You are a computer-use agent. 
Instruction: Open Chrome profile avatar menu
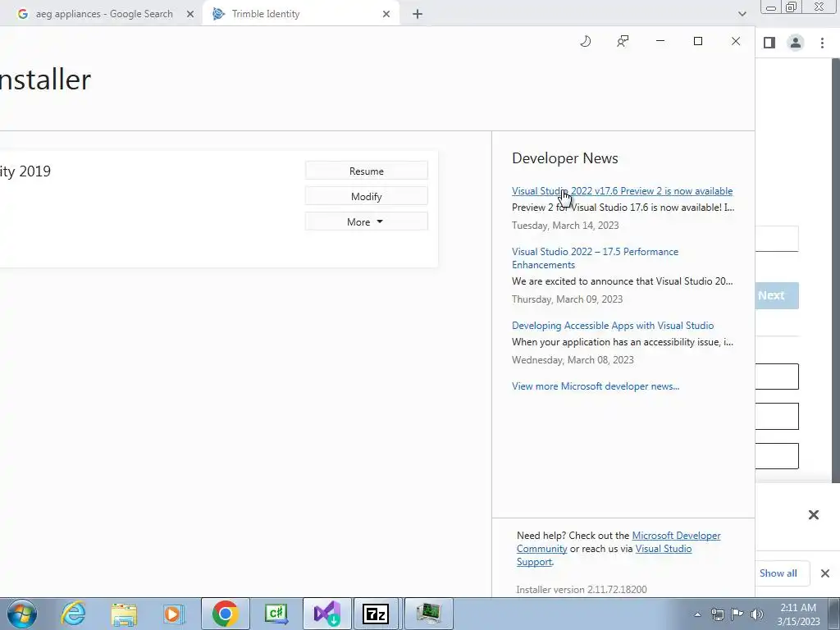(x=796, y=43)
